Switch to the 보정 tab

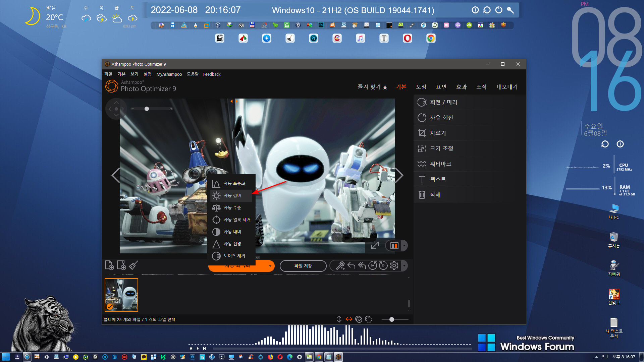[x=421, y=87]
